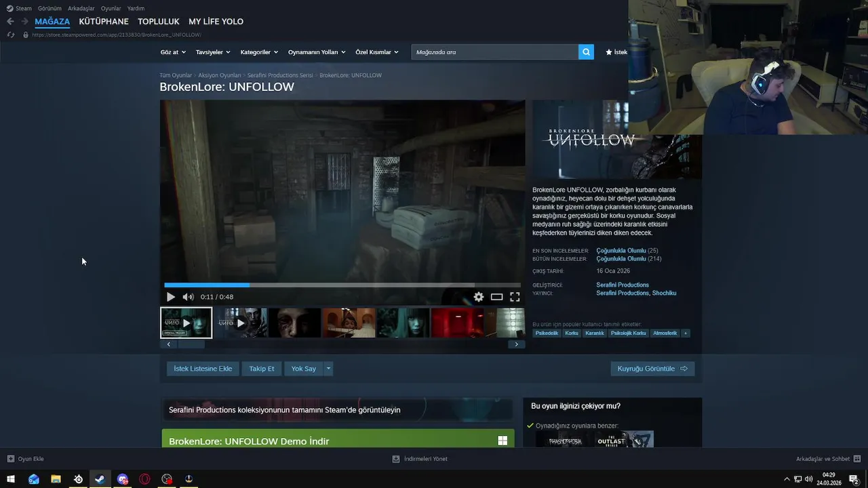
Task: Open the TOPLULUK tab
Action: tap(159, 22)
